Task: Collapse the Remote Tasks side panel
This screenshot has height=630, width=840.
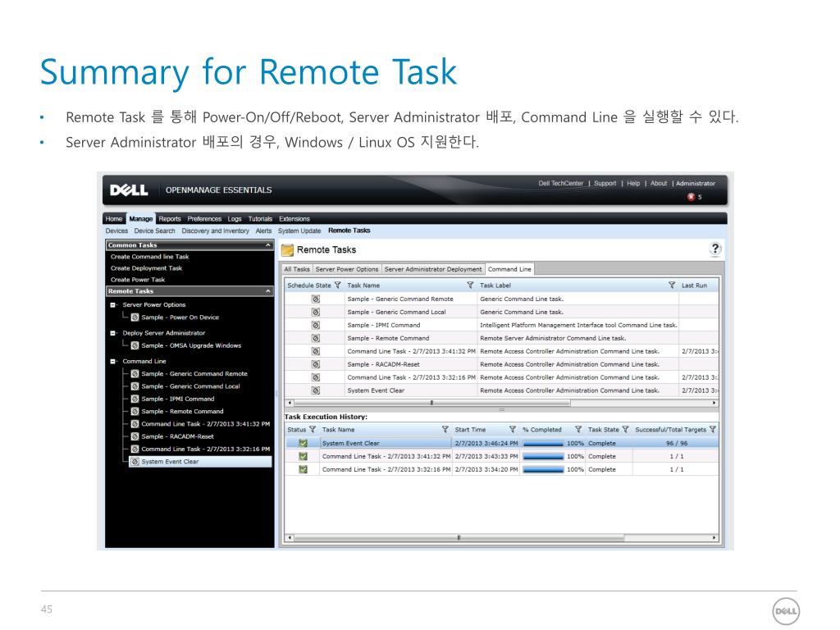Action: (268, 291)
